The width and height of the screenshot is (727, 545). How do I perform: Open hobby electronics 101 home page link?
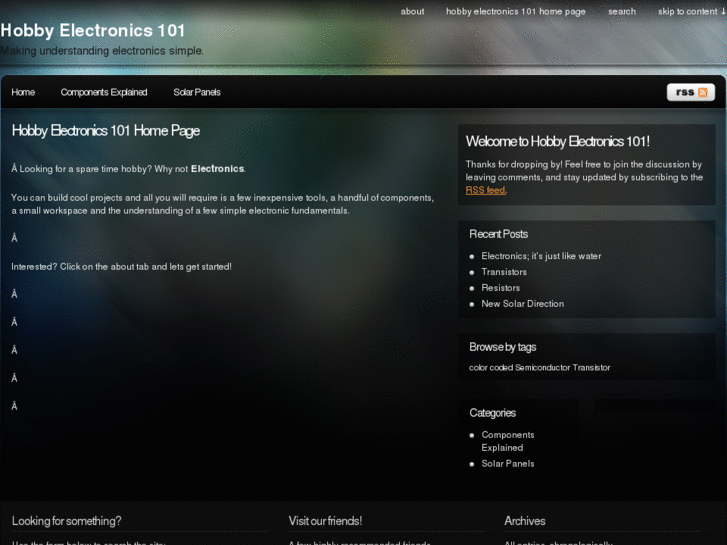pyautogui.click(x=516, y=12)
